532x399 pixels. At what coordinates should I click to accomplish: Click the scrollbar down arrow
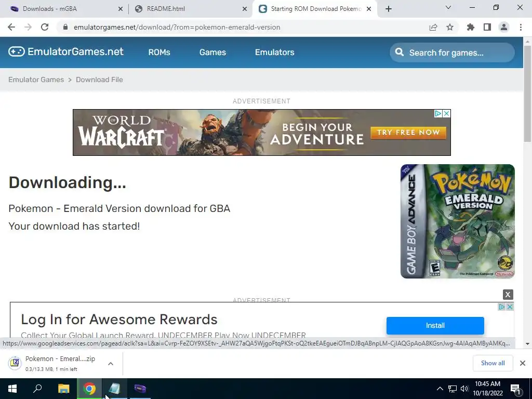(x=527, y=344)
